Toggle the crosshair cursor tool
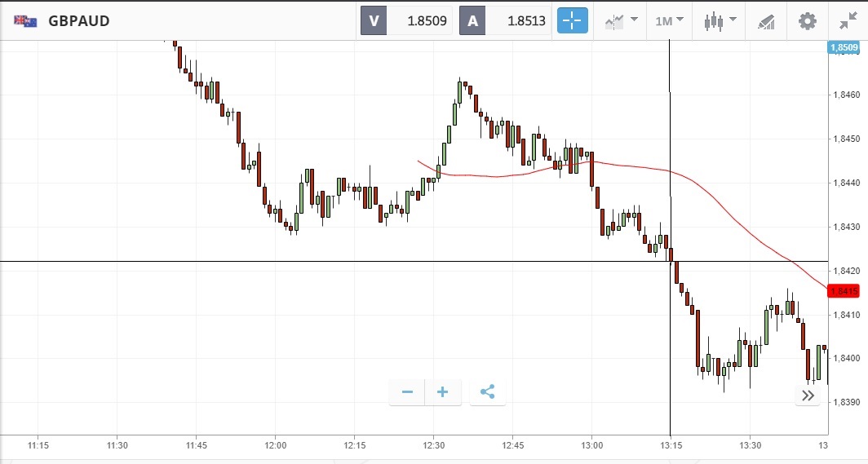This screenshot has height=464, width=868. coord(573,20)
